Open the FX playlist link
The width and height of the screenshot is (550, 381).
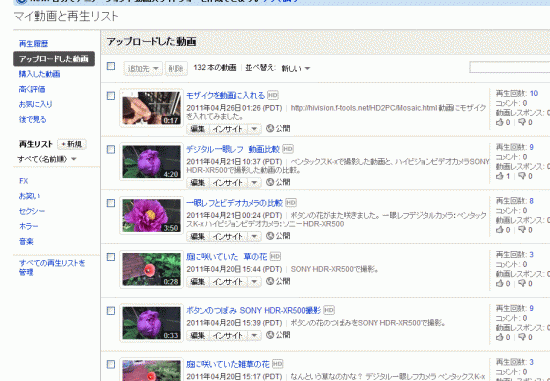tap(24, 181)
